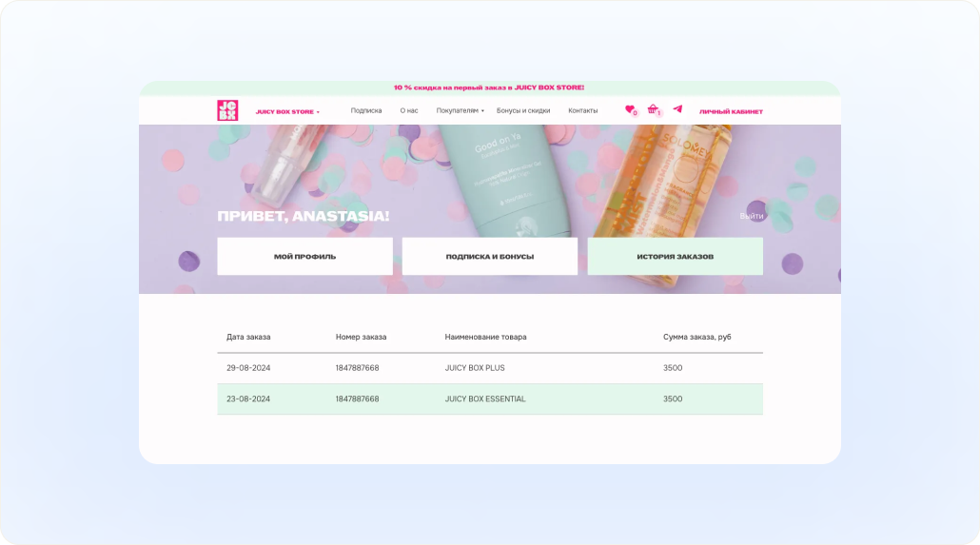Click order number in the 23-08-2024 row
Viewport: 980px width, 545px height.
pyautogui.click(x=357, y=399)
